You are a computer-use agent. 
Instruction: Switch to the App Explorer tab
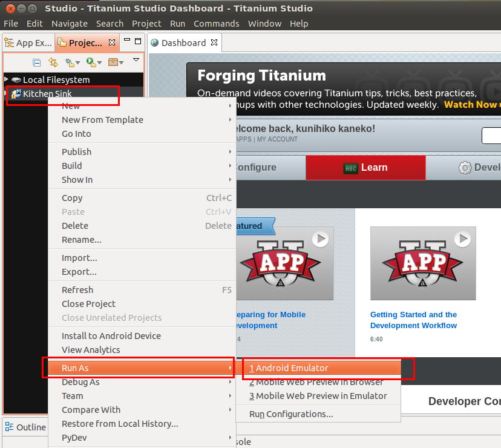[x=28, y=43]
